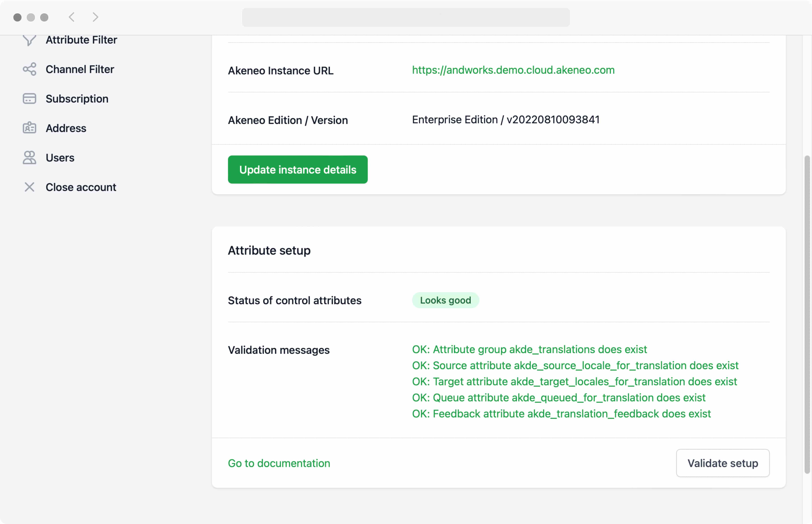Click the Users people icon
This screenshot has width=812, height=524.
click(x=29, y=157)
